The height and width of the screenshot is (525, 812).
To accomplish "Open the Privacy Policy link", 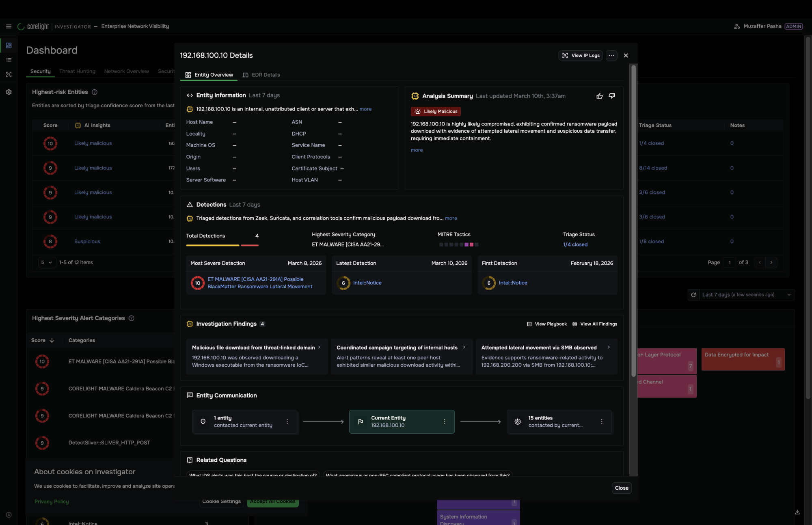I will click(52, 501).
